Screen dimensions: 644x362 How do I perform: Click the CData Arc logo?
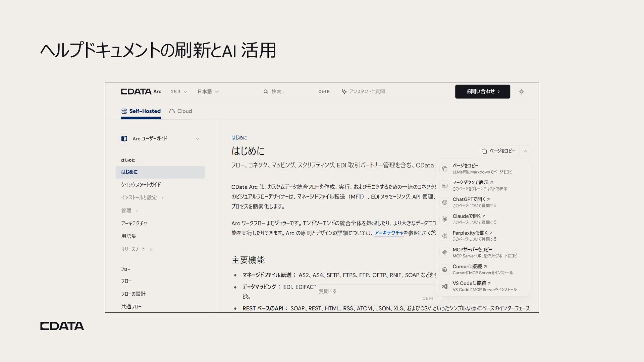click(x=141, y=92)
